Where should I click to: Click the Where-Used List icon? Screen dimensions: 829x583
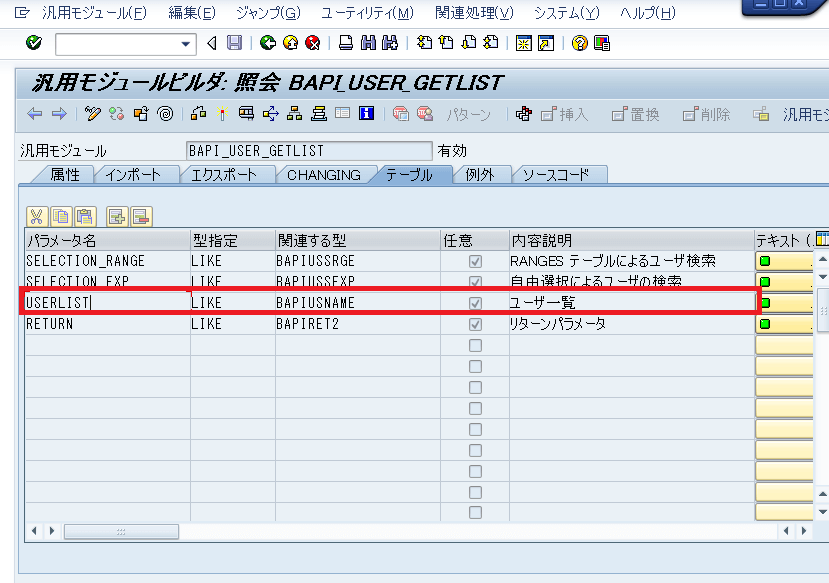click(x=271, y=114)
